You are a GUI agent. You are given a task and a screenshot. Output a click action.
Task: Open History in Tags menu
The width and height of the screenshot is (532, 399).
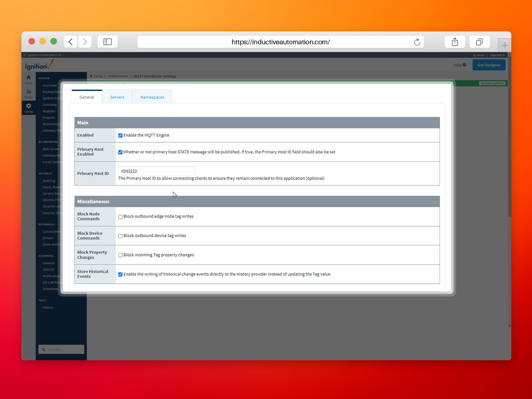coord(48,307)
